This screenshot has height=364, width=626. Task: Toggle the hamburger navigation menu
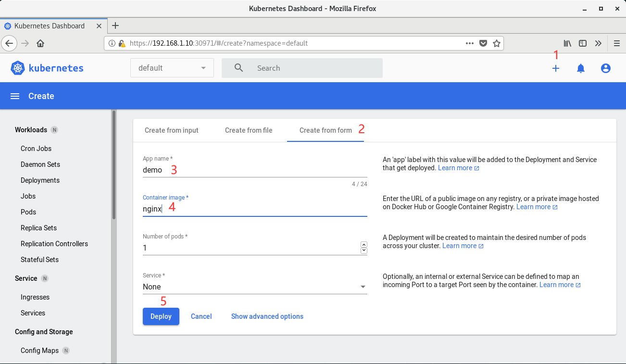point(15,96)
